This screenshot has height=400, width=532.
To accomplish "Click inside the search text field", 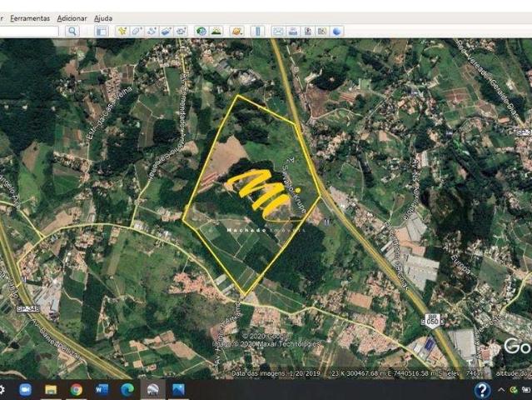I will (29, 31).
